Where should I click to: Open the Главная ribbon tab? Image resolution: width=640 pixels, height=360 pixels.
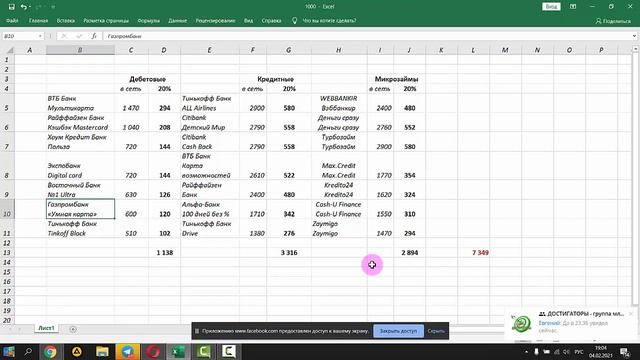(x=38, y=20)
